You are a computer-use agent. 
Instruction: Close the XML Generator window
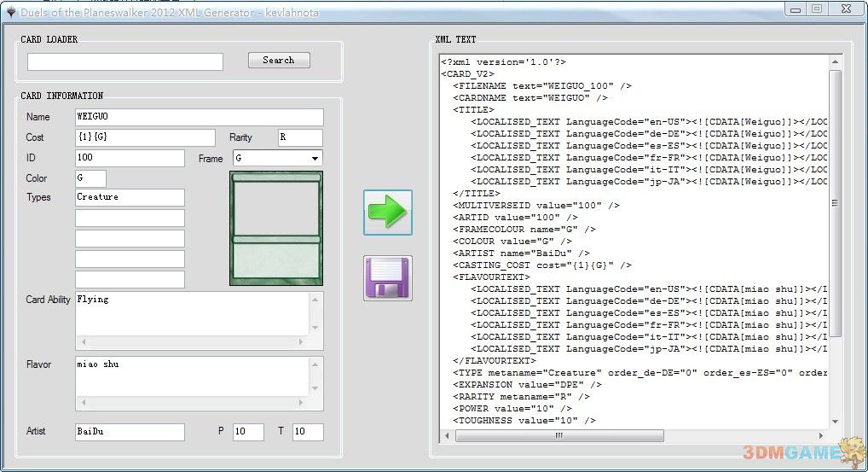(846, 9)
